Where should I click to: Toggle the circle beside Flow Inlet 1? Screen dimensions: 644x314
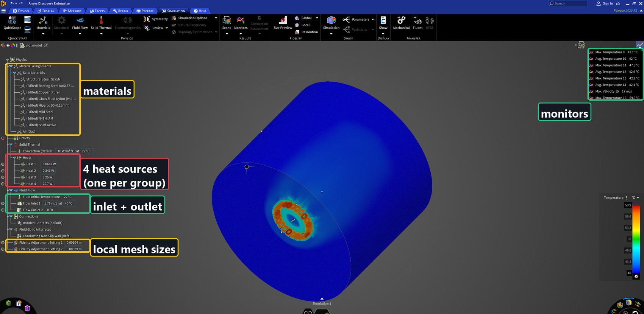[3, 204]
